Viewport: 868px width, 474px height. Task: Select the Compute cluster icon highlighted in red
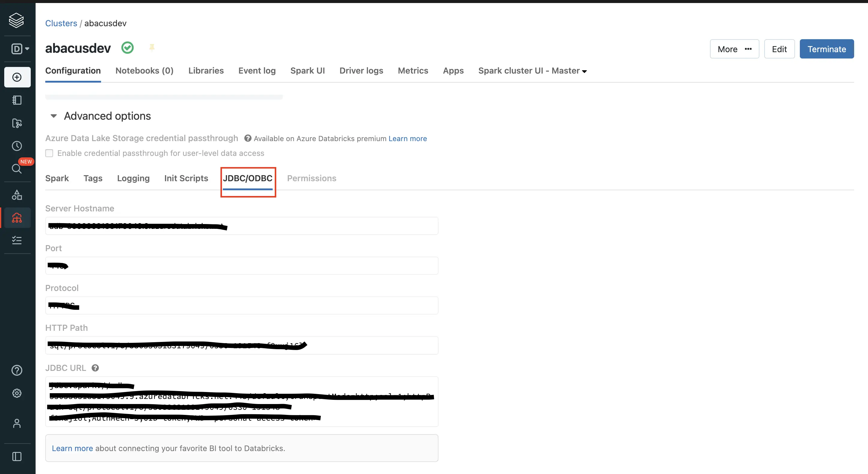click(17, 218)
